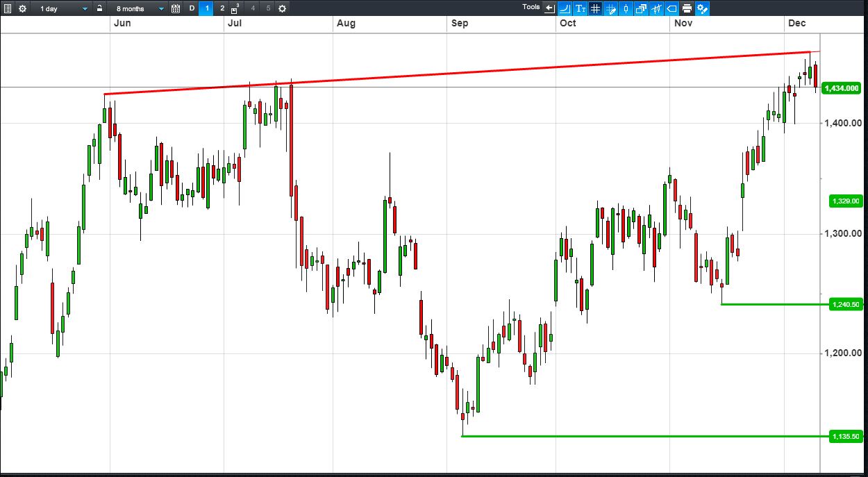Open the overlay windows tool
The image size is (868, 477).
click(x=641, y=8)
